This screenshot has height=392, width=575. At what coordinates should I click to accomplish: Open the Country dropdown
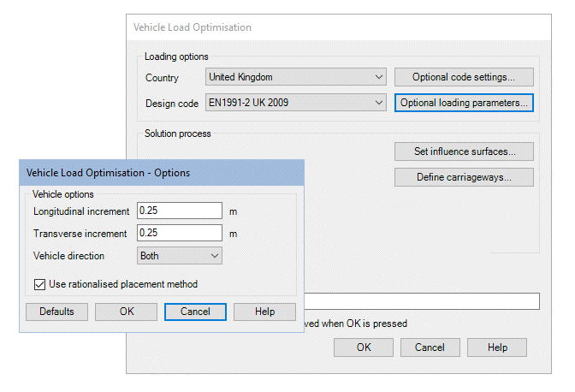coord(296,77)
